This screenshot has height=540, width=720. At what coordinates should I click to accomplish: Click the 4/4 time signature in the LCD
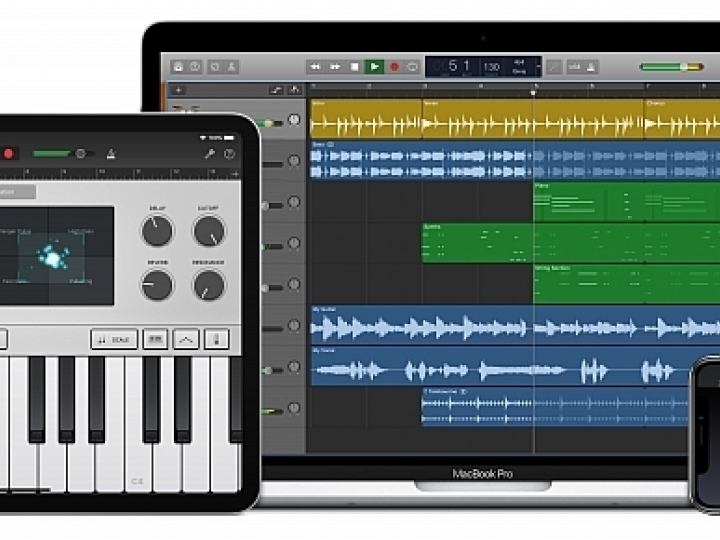coord(519,62)
